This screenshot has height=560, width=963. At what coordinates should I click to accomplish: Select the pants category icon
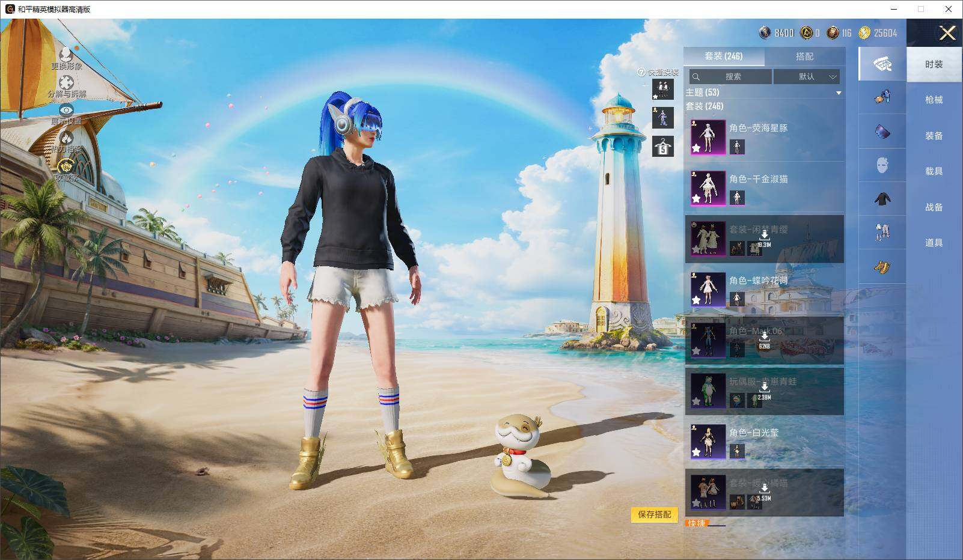coord(882,233)
